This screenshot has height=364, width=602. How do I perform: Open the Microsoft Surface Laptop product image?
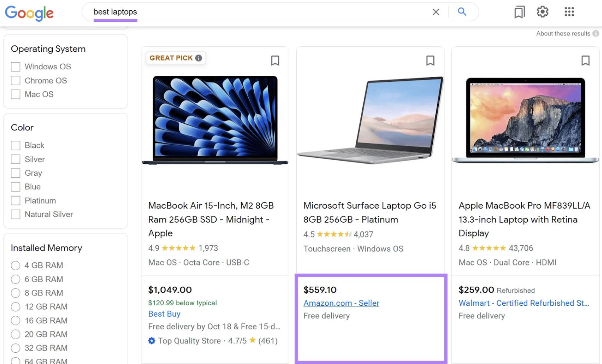370,120
